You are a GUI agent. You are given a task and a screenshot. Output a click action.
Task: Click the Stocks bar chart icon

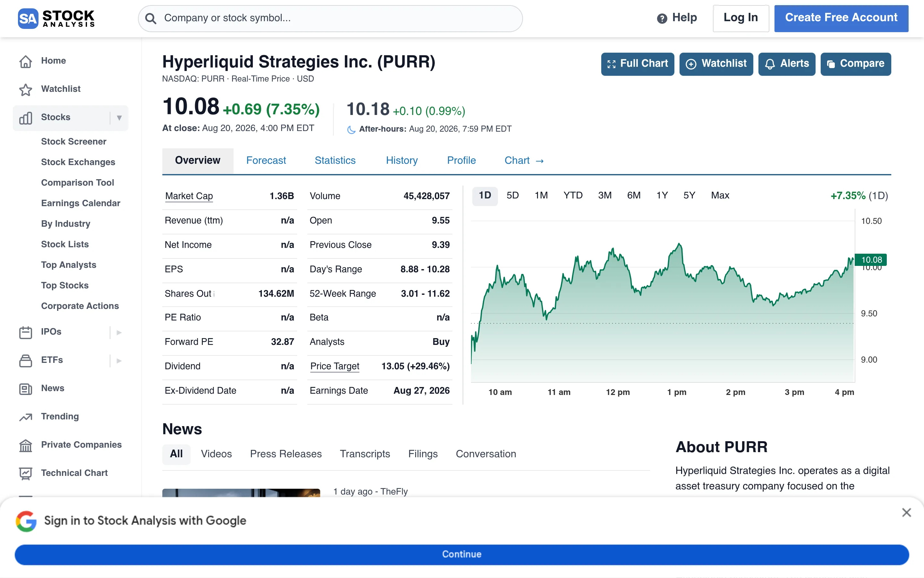point(26,118)
